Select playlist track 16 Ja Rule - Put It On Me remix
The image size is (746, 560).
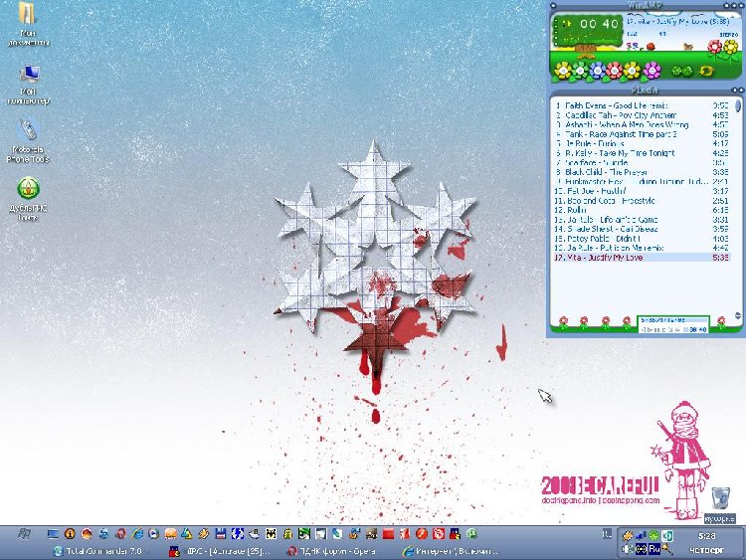(642, 248)
